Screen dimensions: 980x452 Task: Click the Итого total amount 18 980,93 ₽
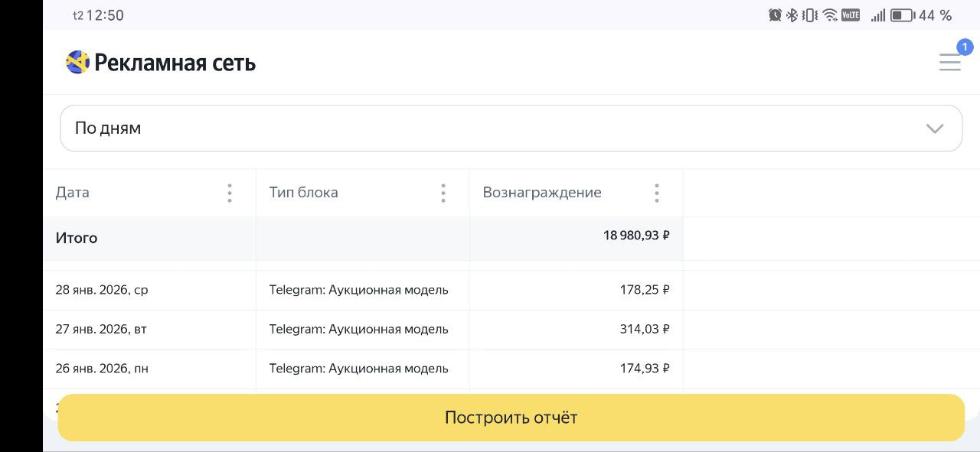click(x=636, y=236)
